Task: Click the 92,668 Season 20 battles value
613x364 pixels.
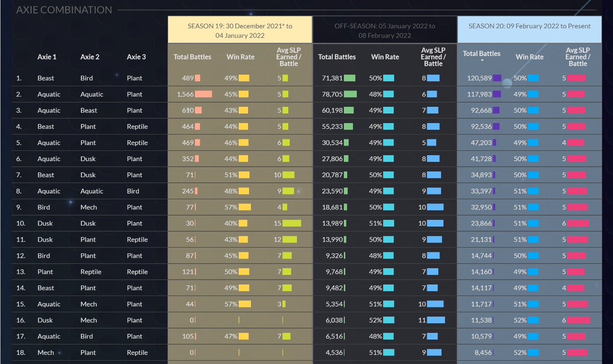Action: [x=481, y=110]
